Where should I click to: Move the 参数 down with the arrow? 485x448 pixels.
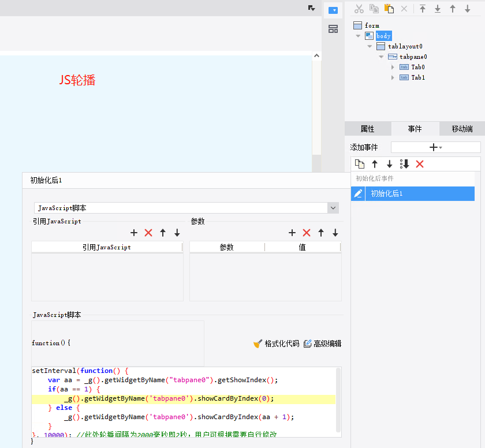click(x=335, y=233)
